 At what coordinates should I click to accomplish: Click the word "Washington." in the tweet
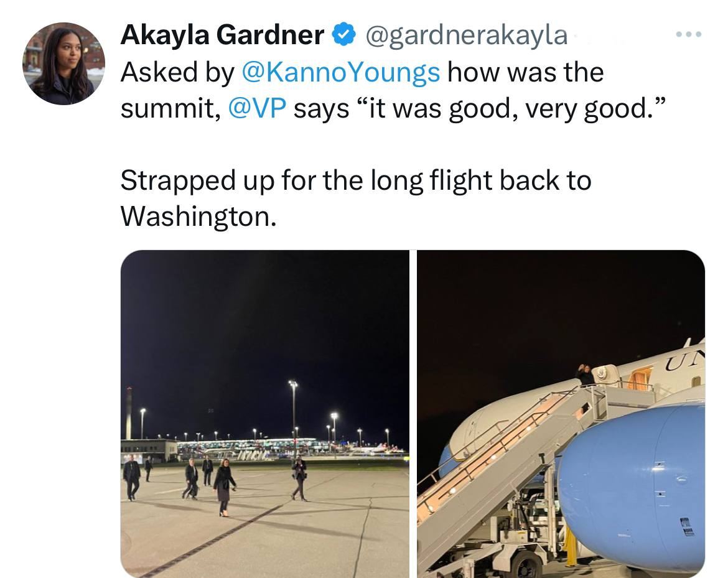point(197,215)
